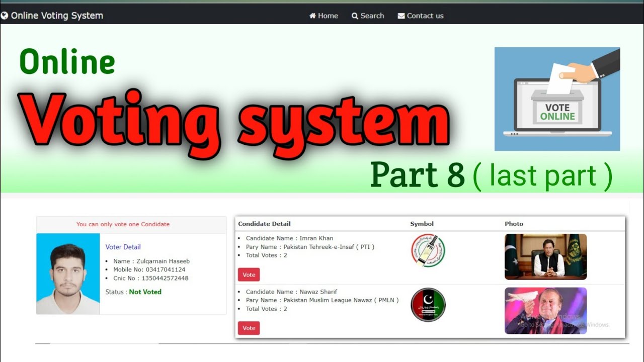Screen dimensions: 644x362
Task: Click the Condidate Detail column header
Action: coord(264,224)
